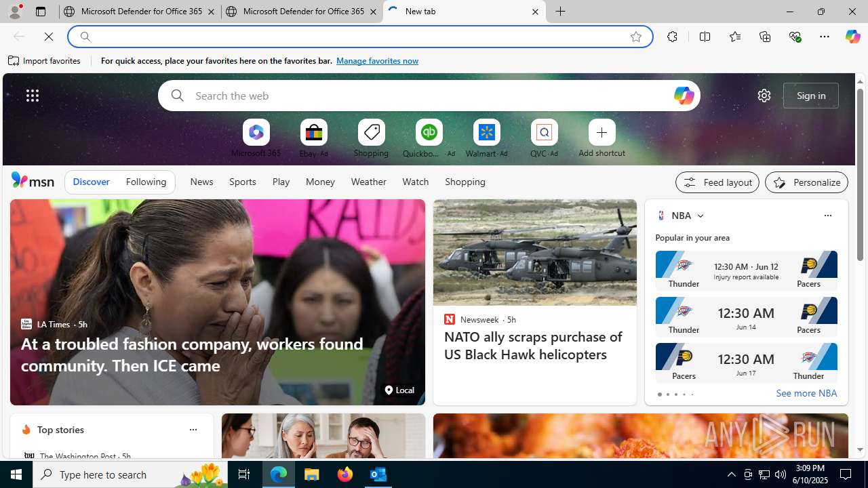
Task: Open the Money category
Action: click(x=320, y=182)
